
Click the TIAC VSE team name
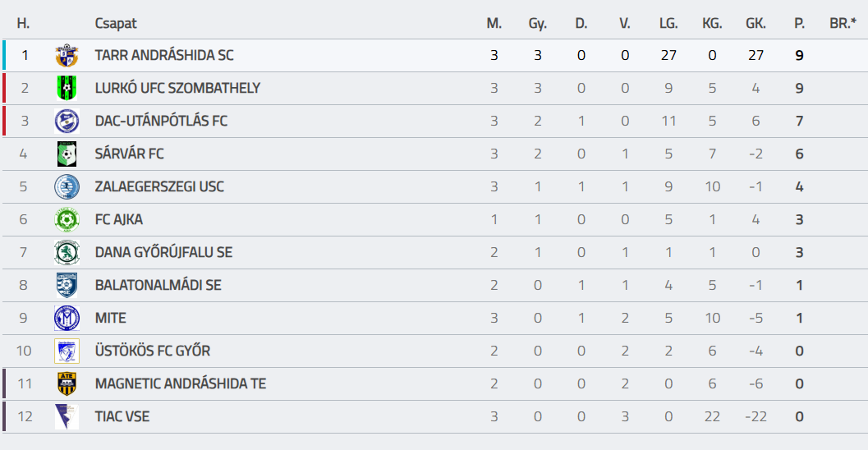122,417
